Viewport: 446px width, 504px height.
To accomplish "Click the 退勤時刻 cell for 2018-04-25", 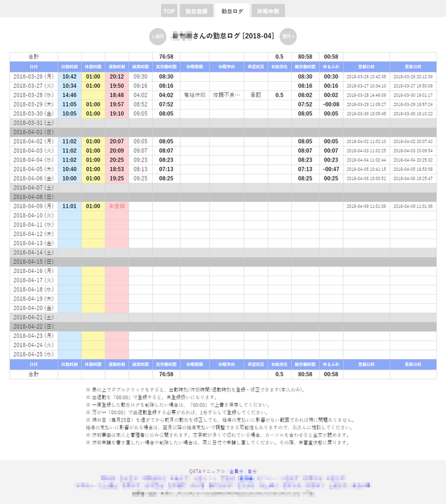I will [x=117, y=354].
